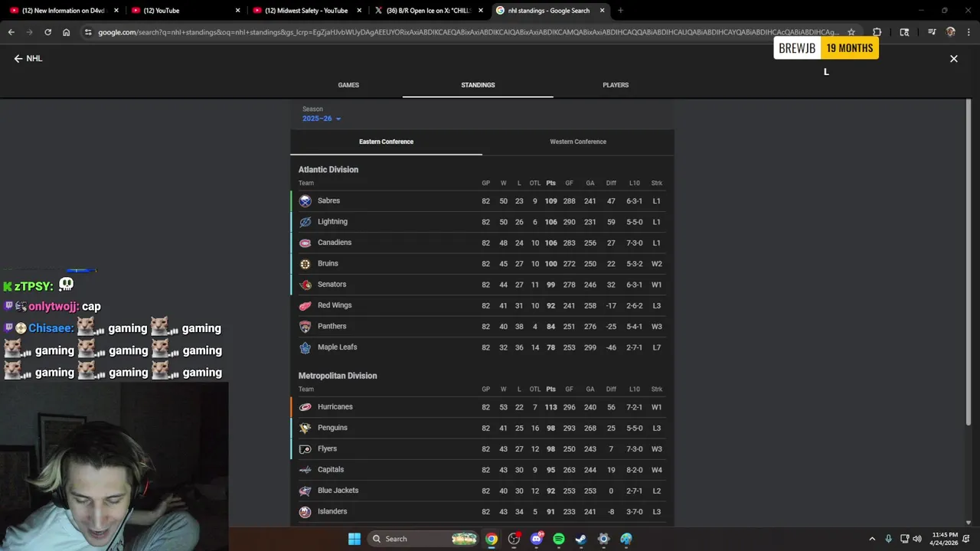Viewport: 980px width, 551px height.
Task: Open Penguins team logo
Action: click(x=305, y=428)
